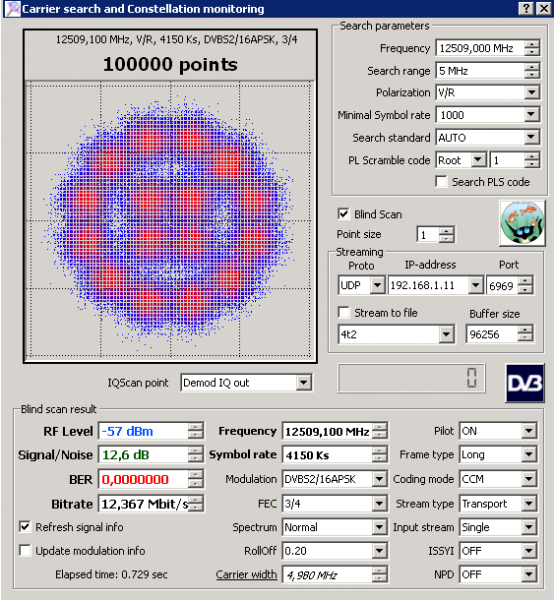
Task: Enable the Search PLS code checkbox
Action: pyautogui.click(x=441, y=181)
